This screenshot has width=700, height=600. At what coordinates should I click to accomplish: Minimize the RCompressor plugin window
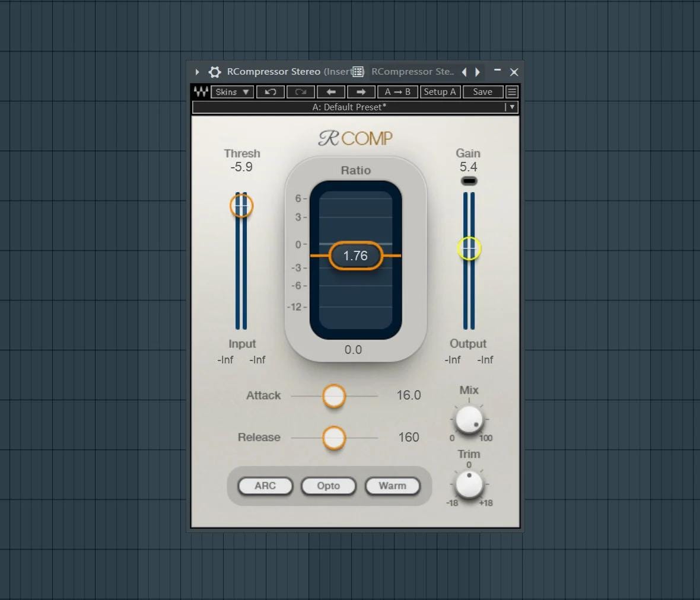[x=497, y=71]
